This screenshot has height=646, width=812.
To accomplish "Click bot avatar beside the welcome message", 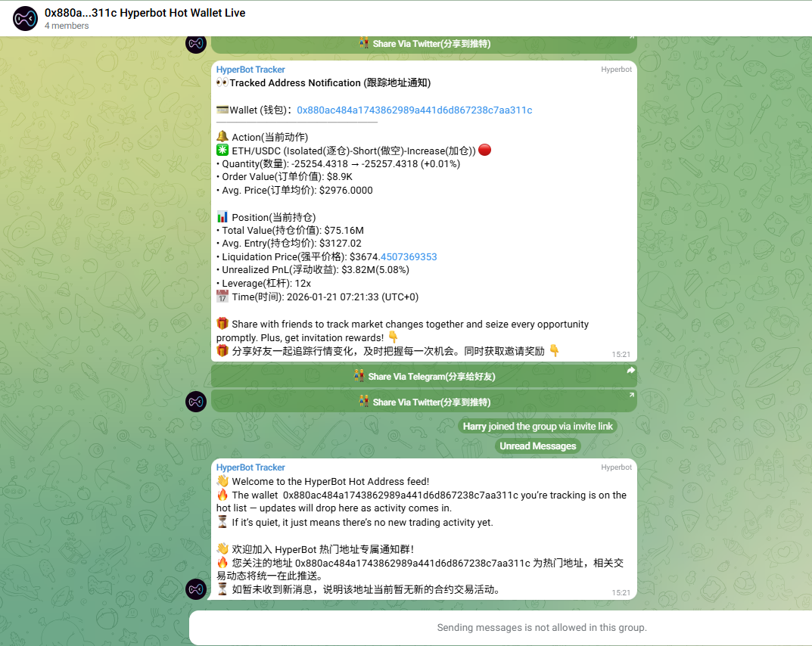I will [x=196, y=589].
